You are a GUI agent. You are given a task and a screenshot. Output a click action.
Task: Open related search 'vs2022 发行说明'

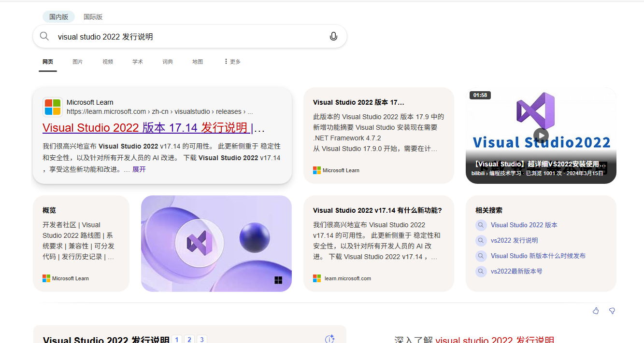click(515, 240)
